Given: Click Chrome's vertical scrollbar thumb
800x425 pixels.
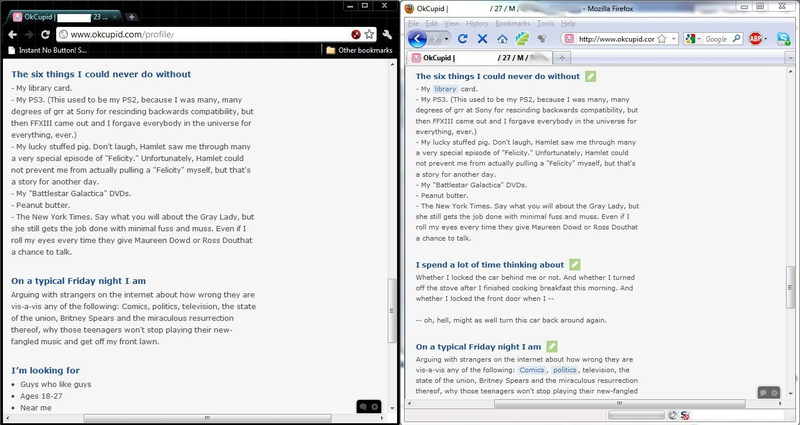Looking at the screenshot, I should click(x=392, y=311).
